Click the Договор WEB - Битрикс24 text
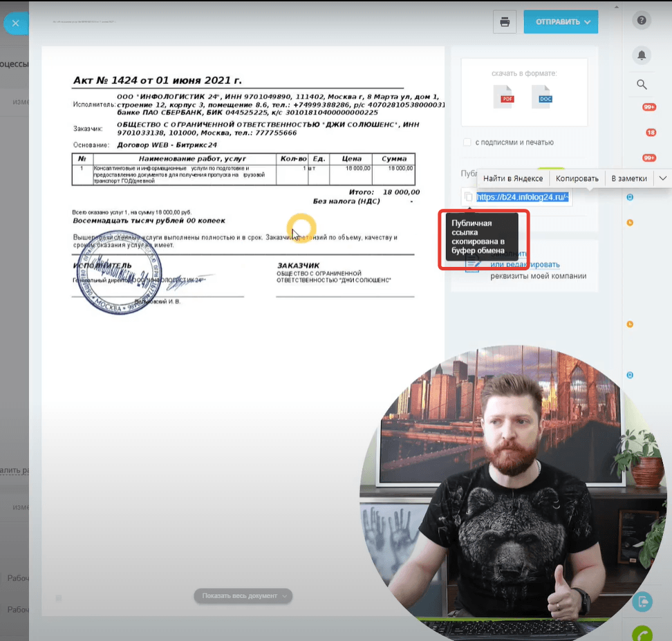Image resolution: width=672 pixels, height=641 pixels. point(167,145)
